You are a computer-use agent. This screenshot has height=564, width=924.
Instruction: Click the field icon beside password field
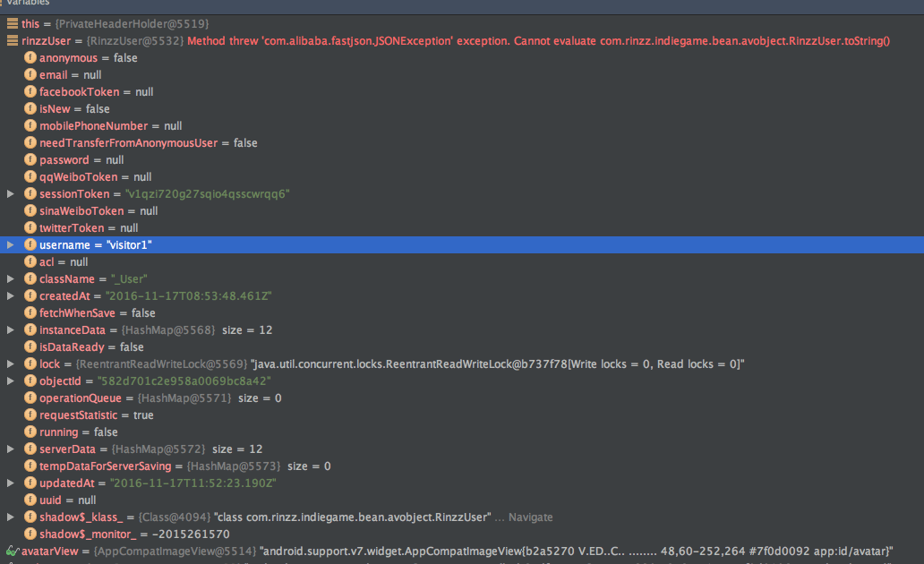[x=30, y=160]
